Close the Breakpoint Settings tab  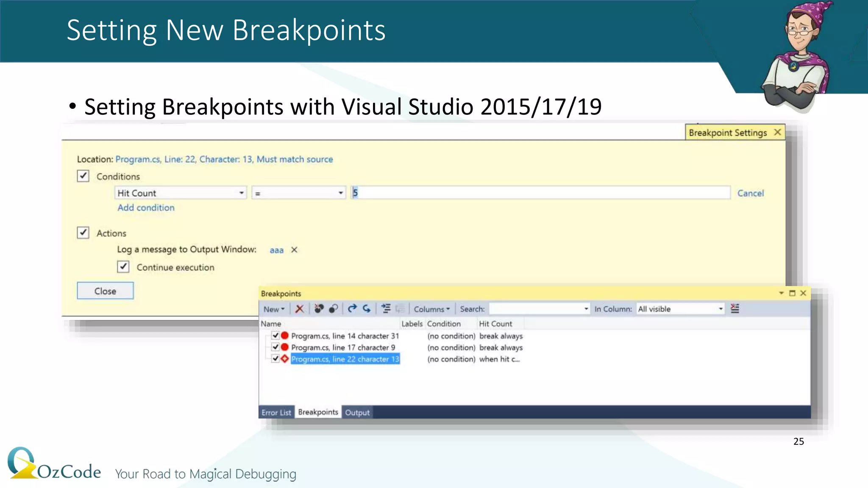coord(777,132)
